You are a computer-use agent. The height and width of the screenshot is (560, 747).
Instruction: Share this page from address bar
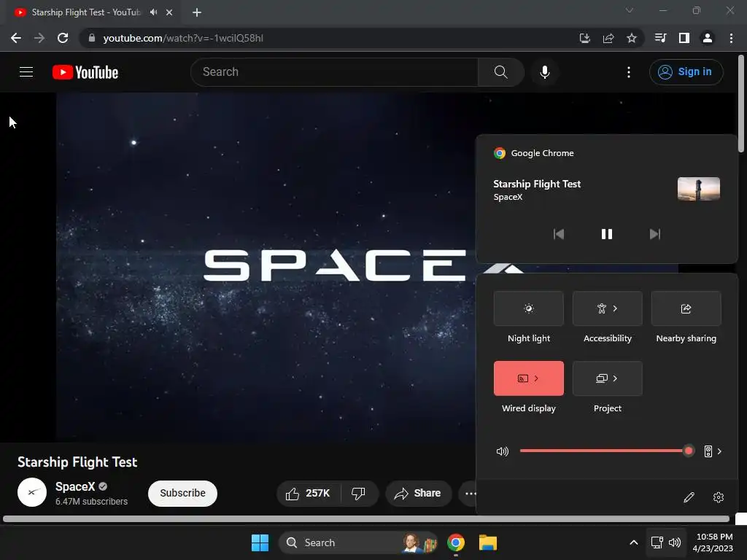point(608,38)
